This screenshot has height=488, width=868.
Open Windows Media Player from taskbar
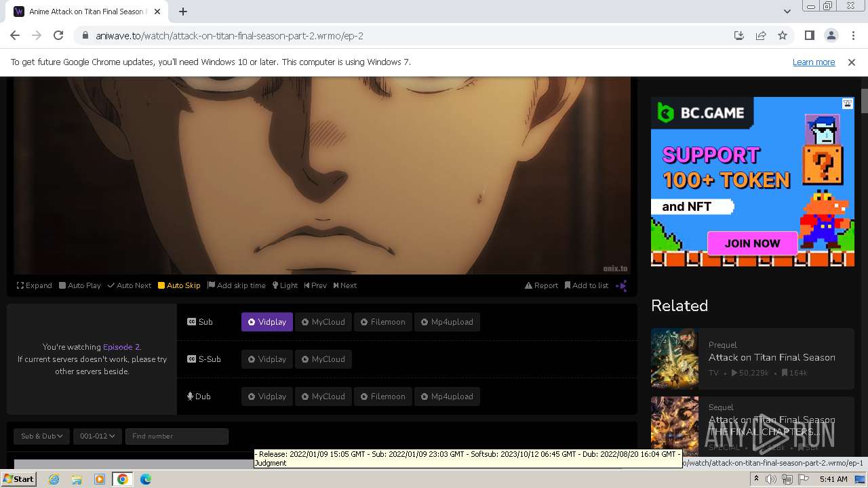click(x=100, y=479)
